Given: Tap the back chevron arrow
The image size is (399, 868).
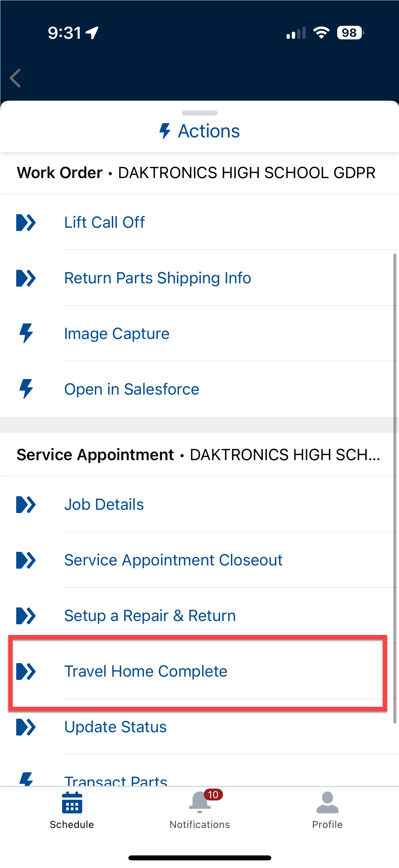Looking at the screenshot, I should [16, 78].
